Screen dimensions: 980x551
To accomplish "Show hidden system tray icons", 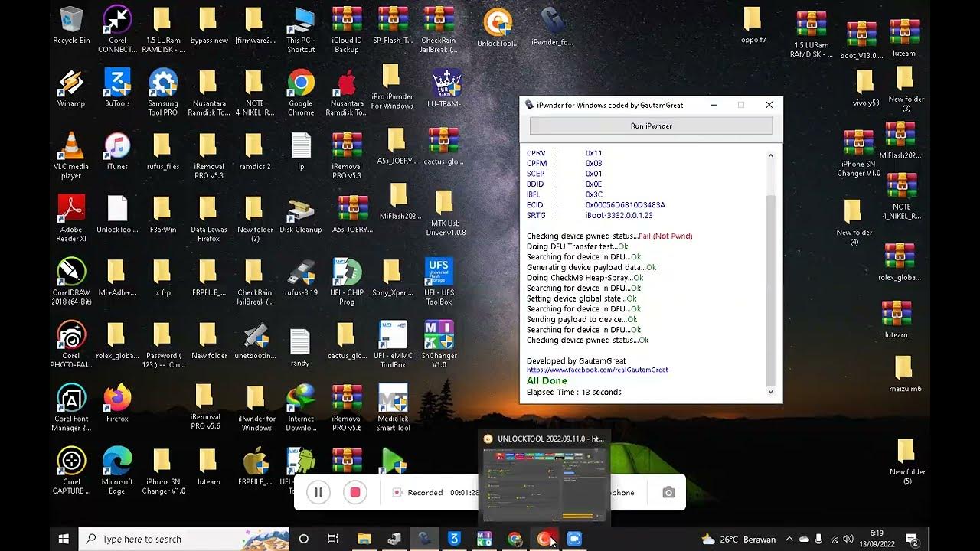I will 789,539.
